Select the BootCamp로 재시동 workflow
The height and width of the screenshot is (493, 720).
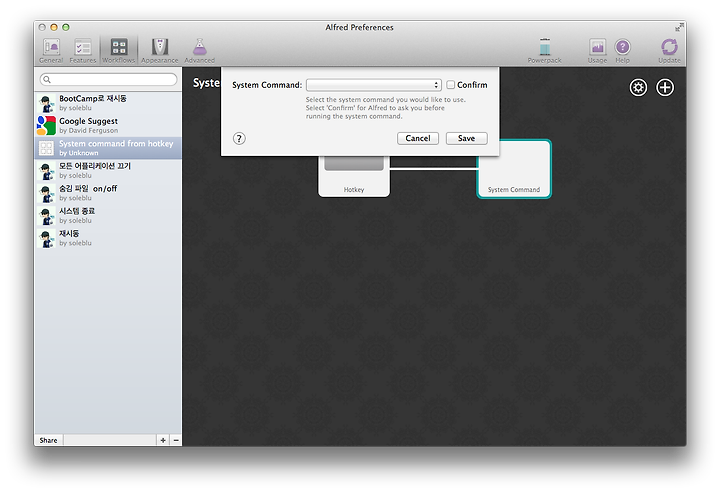click(108, 103)
